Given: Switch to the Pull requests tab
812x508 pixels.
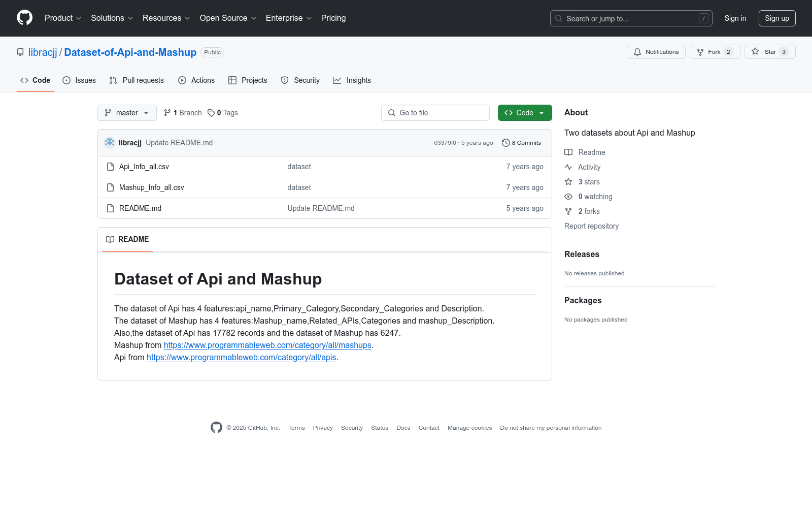Looking at the screenshot, I should click(137, 80).
